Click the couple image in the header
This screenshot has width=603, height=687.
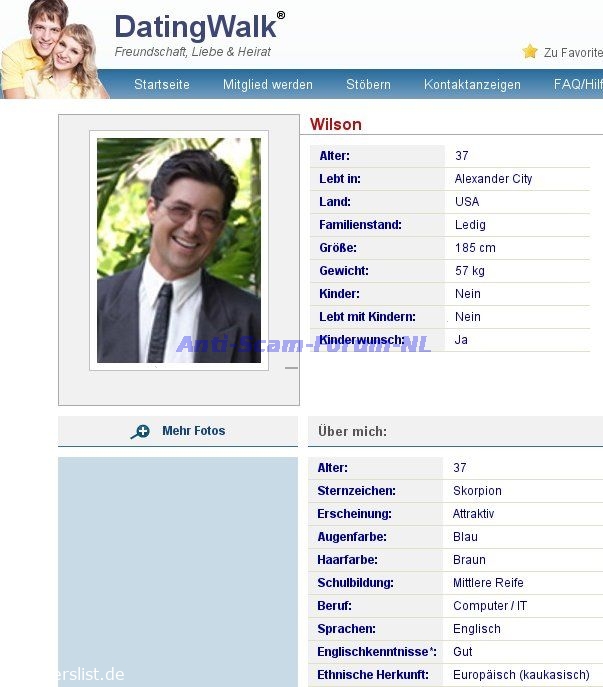(x=52, y=50)
